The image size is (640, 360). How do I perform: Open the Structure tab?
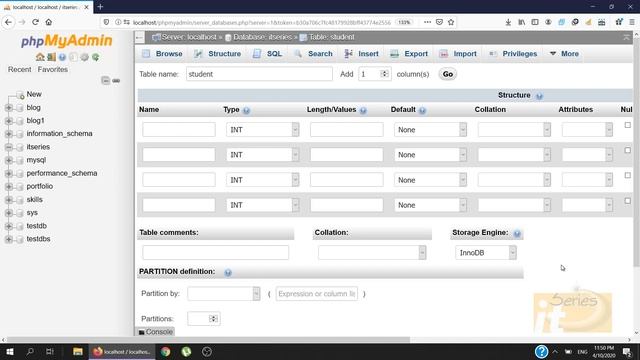point(217,54)
